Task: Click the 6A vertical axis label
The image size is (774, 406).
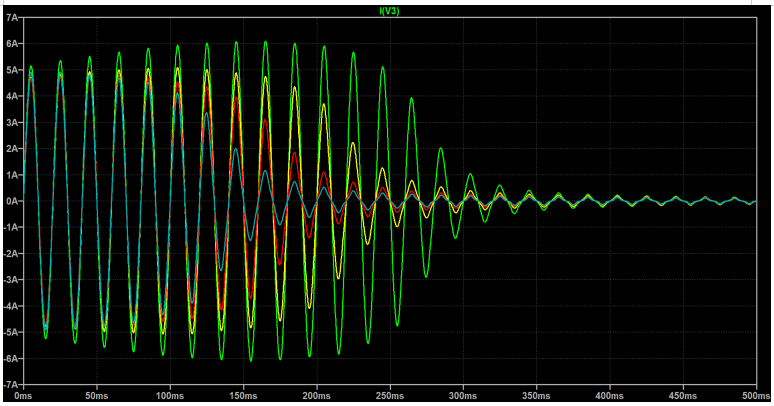Action: coord(12,44)
